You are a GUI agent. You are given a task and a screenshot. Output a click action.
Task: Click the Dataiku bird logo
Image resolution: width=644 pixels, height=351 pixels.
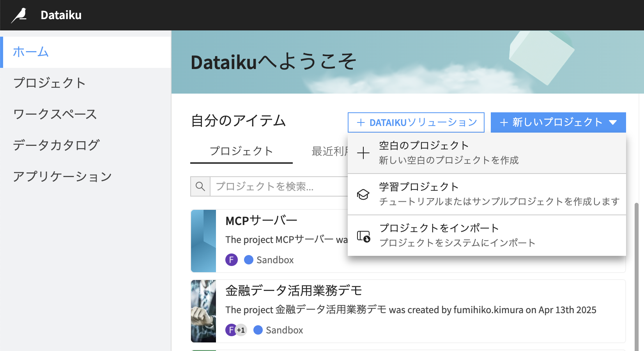[x=19, y=15]
